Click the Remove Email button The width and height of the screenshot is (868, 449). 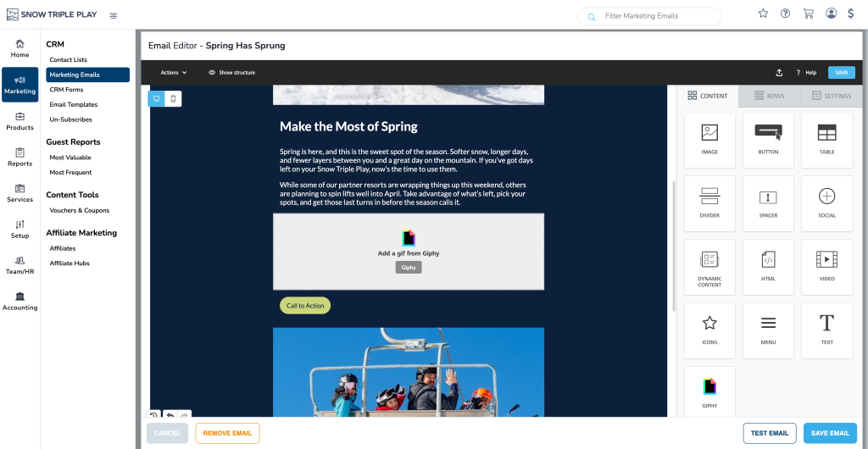[x=227, y=433]
